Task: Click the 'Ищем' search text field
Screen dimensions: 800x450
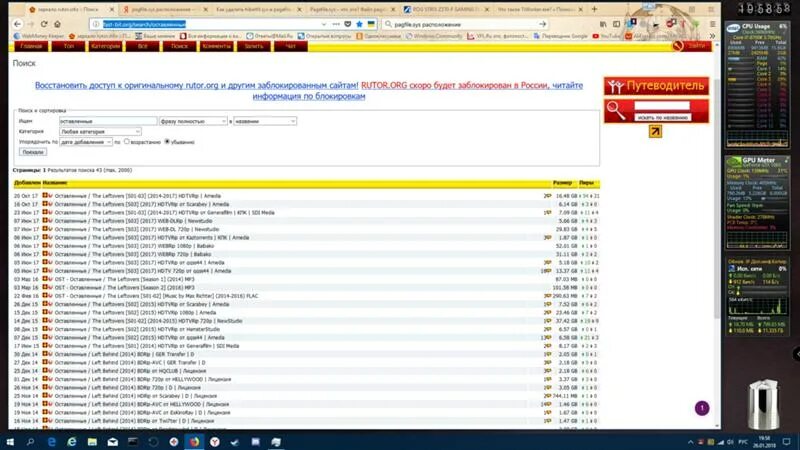Action: coord(108,121)
